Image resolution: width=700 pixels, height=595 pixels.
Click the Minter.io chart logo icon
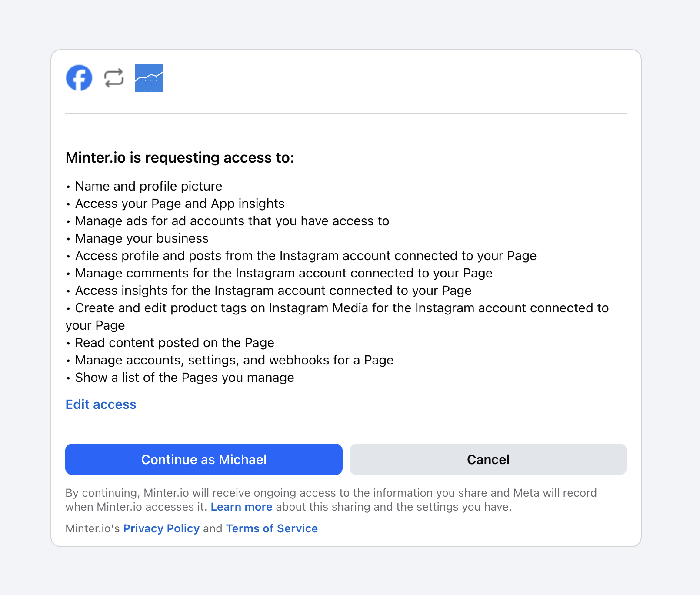point(149,78)
